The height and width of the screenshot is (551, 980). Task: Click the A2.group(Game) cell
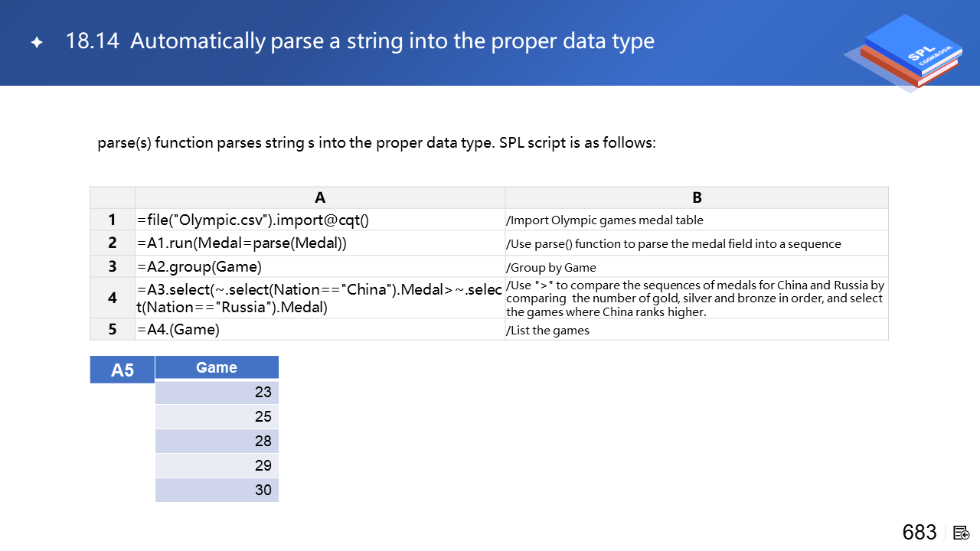coord(320,266)
